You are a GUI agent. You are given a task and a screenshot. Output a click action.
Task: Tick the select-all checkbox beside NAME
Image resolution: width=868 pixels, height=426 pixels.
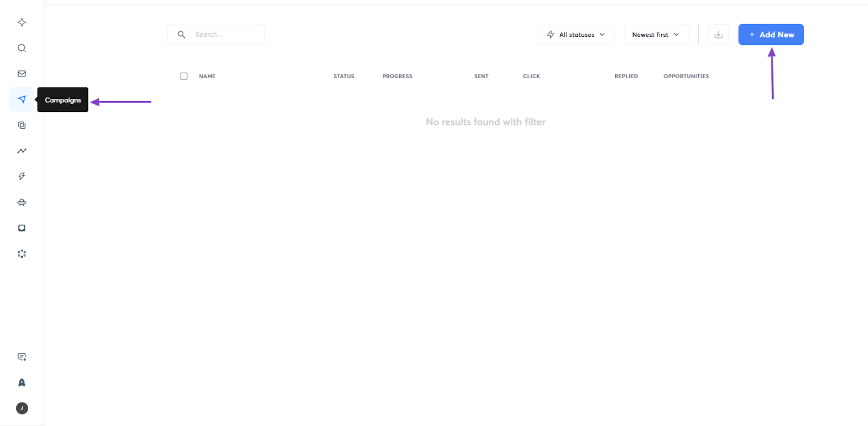184,76
